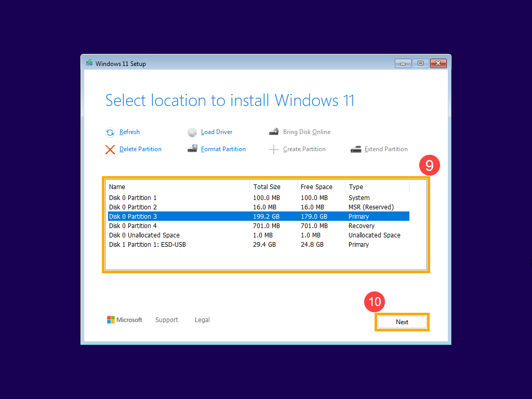Viewport: 532px width, 399px height.
Task: Click the 199.2 GB total size cell
Action: (267, 217)
